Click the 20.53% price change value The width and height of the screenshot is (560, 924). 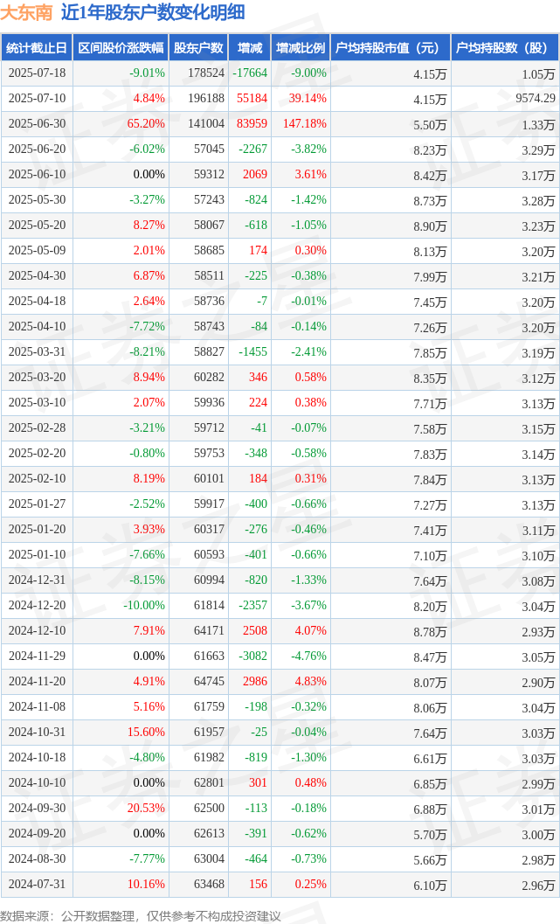tap(146, 808)
